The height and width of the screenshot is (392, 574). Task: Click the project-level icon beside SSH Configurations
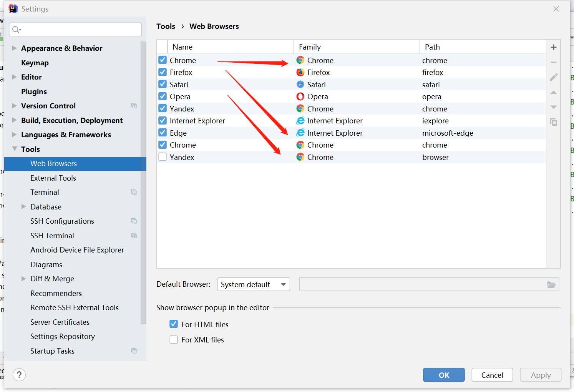pyautogui.click(x=134, y=221)
